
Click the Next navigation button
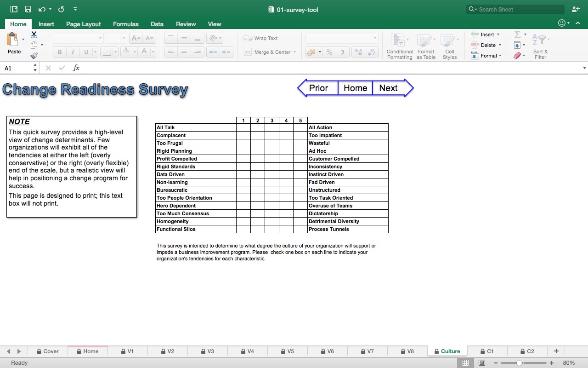(388, 88)
